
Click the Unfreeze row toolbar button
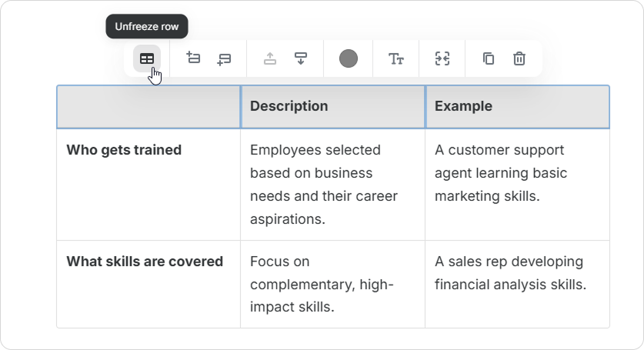pyautogui.click(x=146, y=58)
